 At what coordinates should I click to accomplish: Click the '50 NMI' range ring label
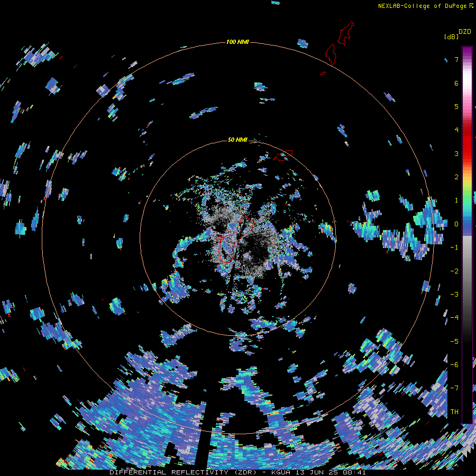(237, 140)
